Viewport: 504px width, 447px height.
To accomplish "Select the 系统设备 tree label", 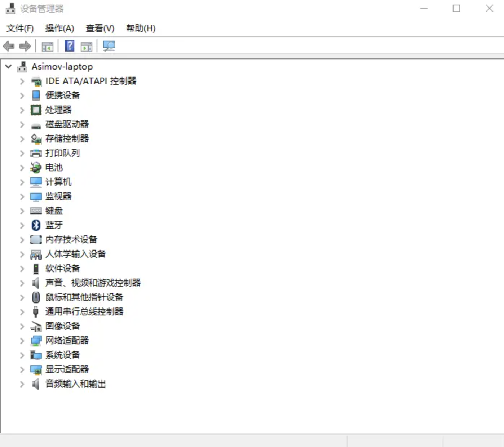I will tap(62, 355).
